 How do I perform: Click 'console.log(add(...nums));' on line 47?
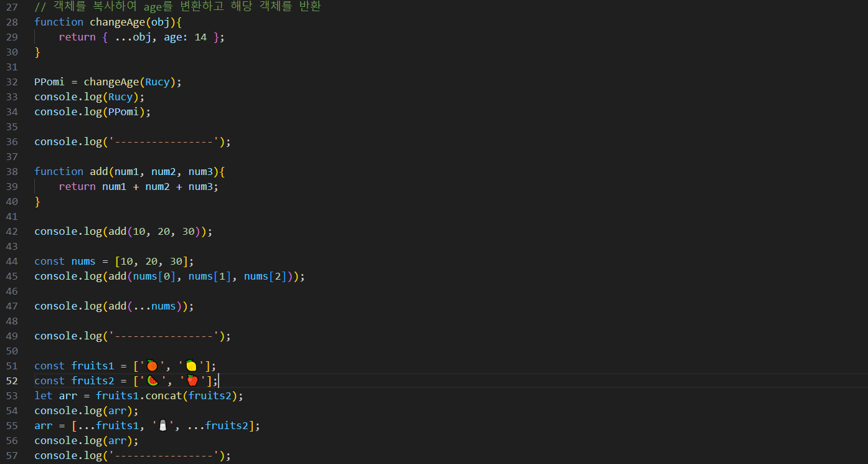(114, 306)
